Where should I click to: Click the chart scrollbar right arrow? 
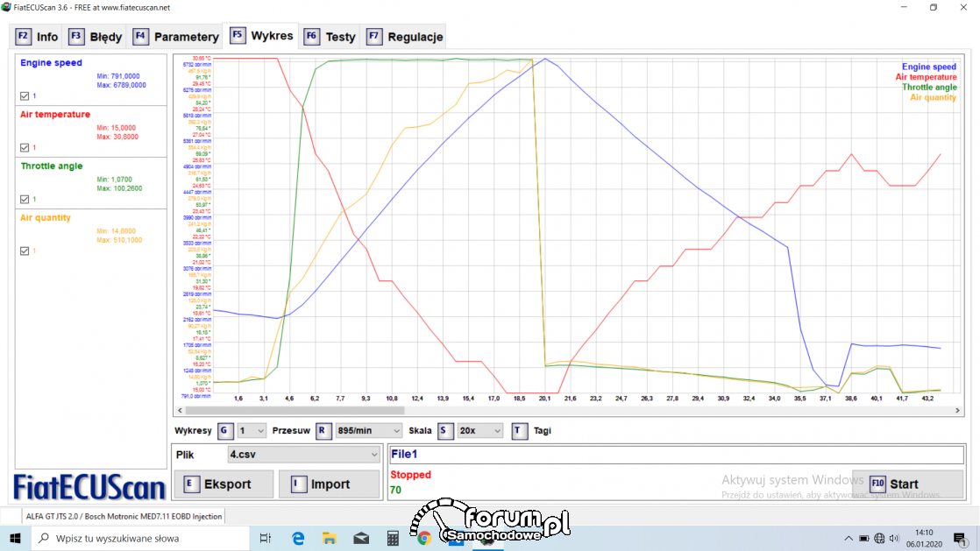tap(957, 411)
